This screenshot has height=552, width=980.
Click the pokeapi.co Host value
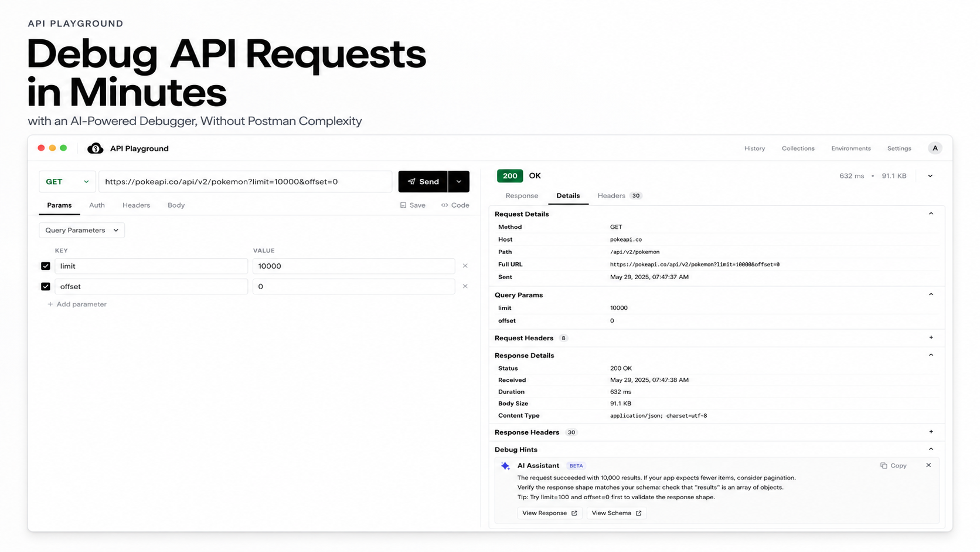(x=625, y=239)
